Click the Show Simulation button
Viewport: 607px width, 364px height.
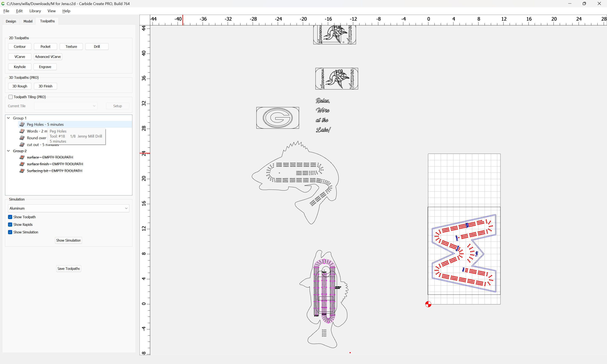(x=68, y=240)
